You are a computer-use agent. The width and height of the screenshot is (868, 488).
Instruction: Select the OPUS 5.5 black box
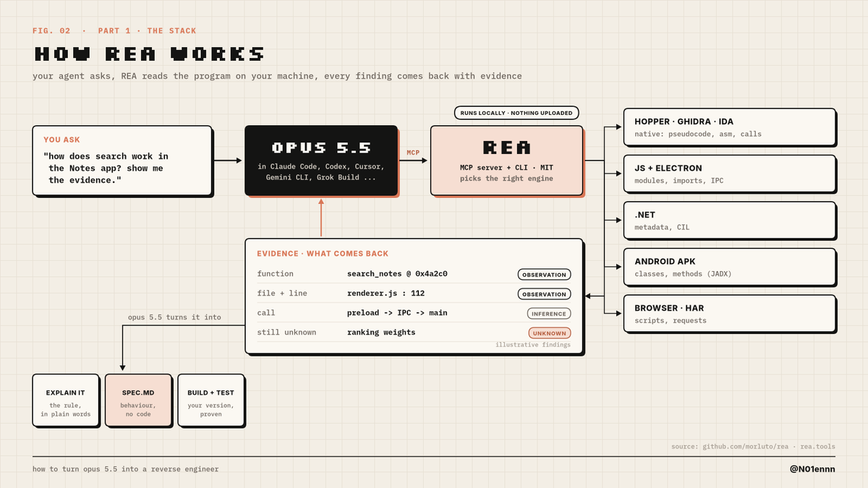click(321, 160)
